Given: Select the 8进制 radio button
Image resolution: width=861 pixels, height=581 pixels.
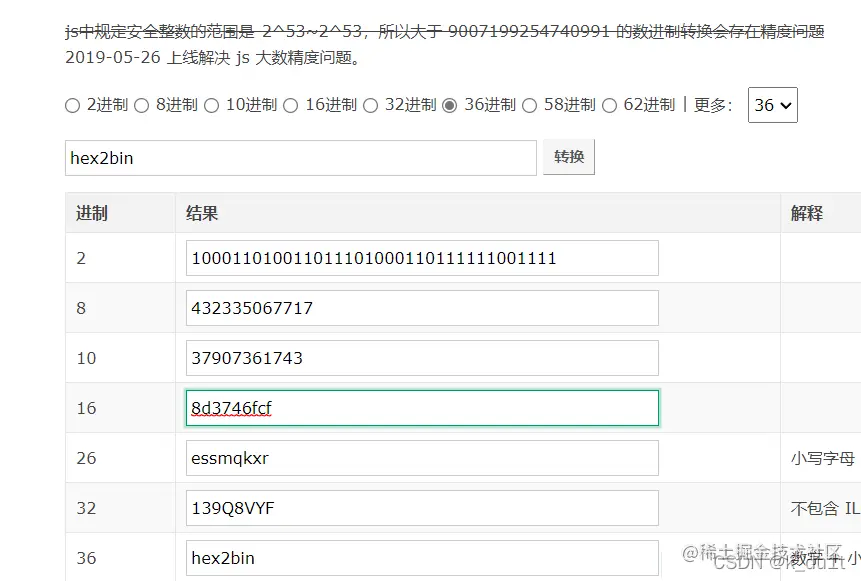Looking at the screenshot, I should [142, 105].
